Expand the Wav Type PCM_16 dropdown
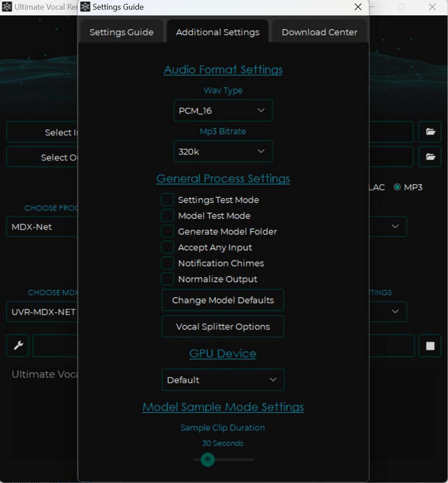This screenshot has width=448, height=483. tap(223, 111)
